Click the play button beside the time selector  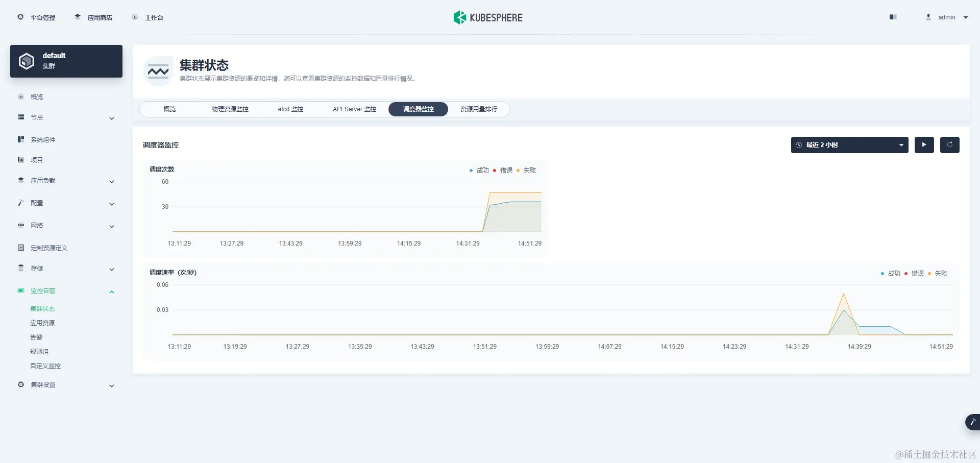[924, 144]
